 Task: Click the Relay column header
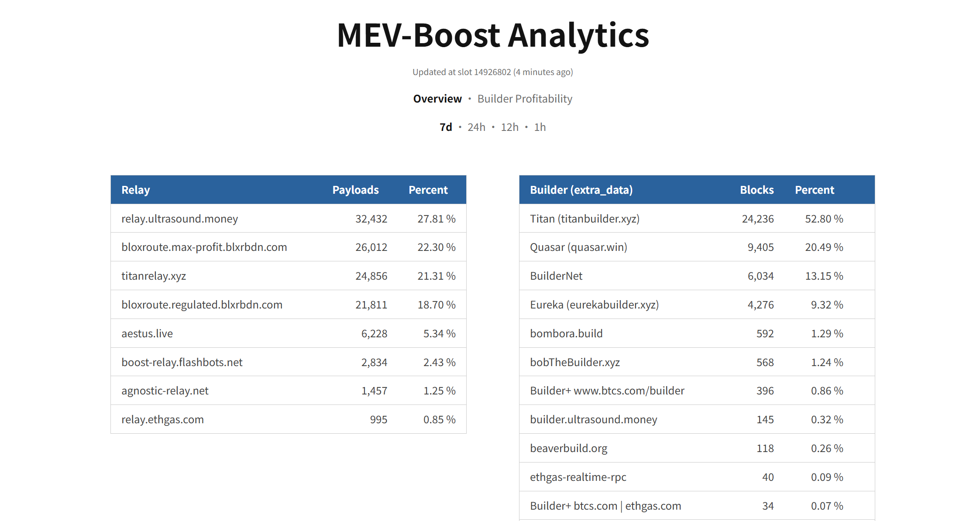point(136,190)
